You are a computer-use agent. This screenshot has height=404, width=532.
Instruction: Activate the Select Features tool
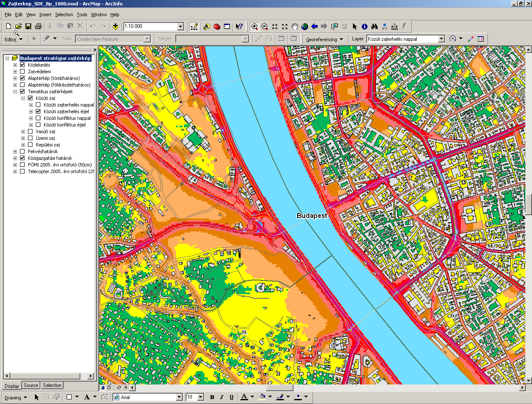[335, 27]
